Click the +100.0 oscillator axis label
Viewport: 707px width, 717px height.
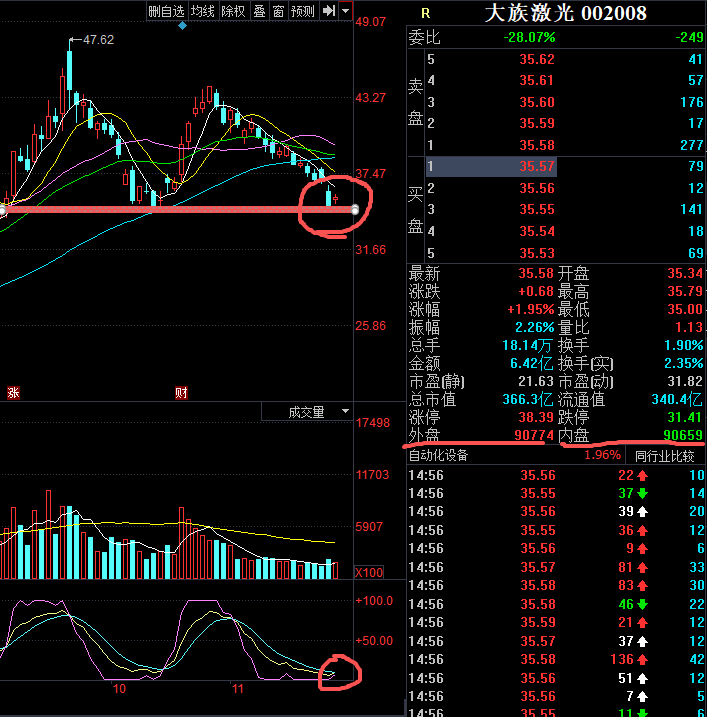(374, 601)
